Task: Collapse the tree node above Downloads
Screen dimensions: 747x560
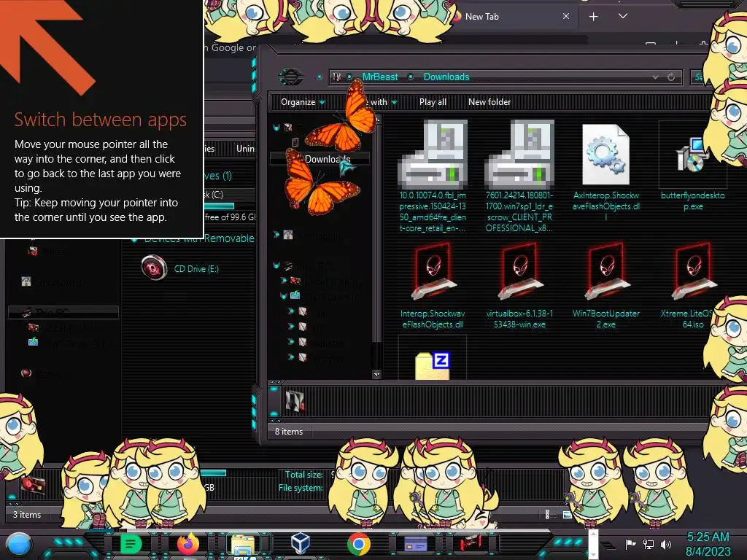Action: (276, 127)
